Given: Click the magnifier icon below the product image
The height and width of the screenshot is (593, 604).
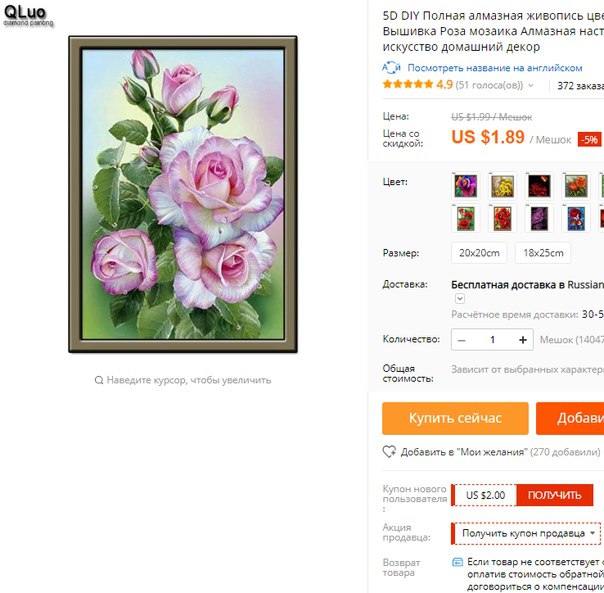Looking at the screenshot, I should pyautogui.click(x=99, y=380).
